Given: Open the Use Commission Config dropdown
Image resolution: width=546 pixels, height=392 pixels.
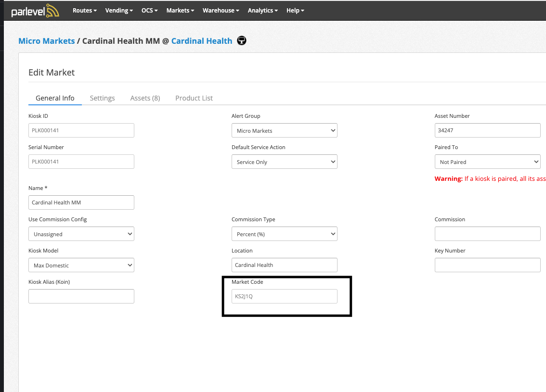Looking at the screenshot, I should pos(81,234).
